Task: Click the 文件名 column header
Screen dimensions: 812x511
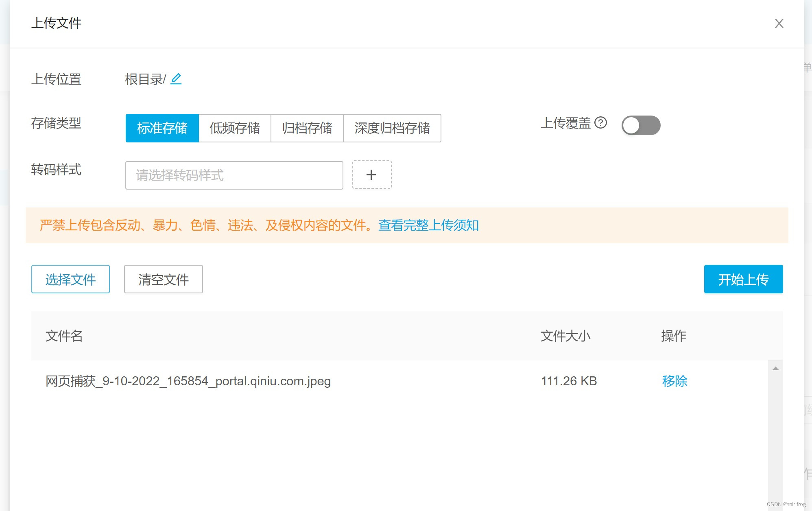Action: click(64, 336)
